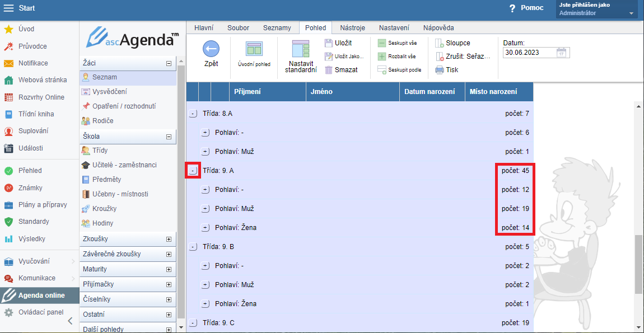
Task: Switch to the Nástroje tab
Action: (352, 28)
